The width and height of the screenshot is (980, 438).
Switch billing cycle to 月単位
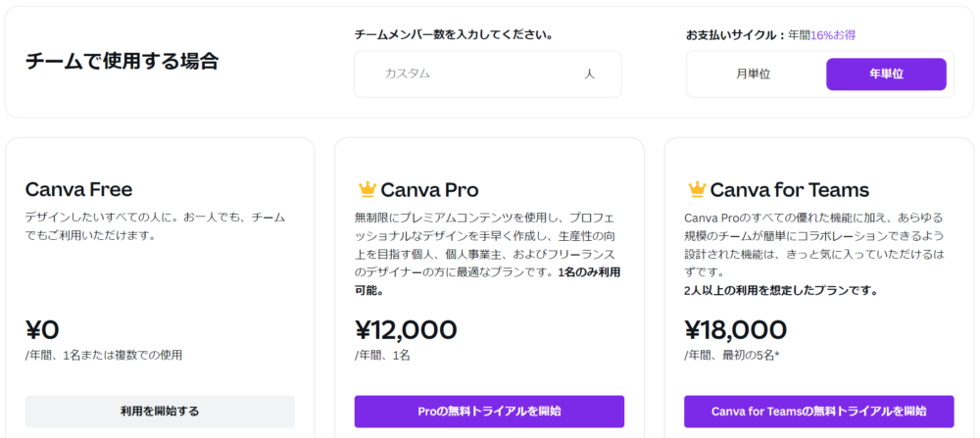[x=754, y=73]
